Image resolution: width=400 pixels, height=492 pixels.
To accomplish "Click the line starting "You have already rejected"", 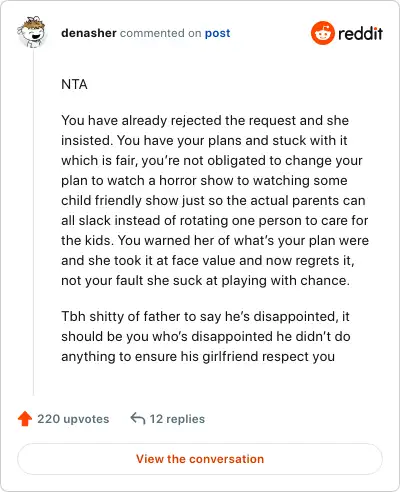I will point(205,120).
